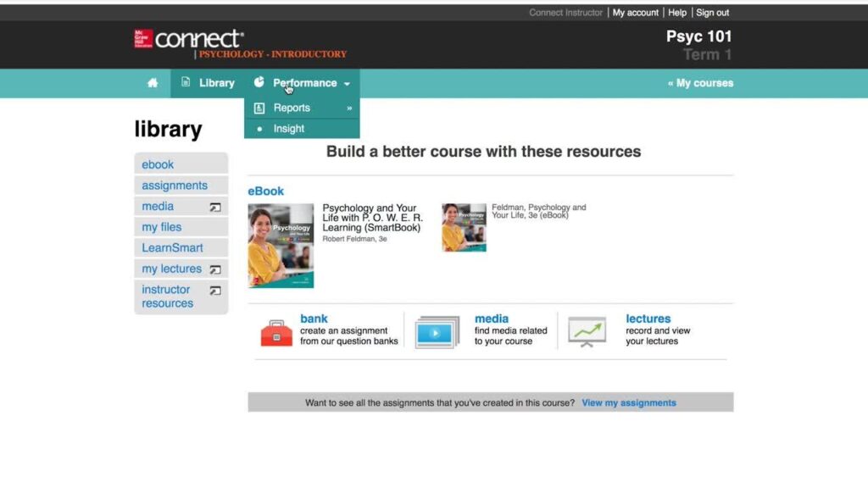Image resolution: width=868 pixels, height=488 pixels.
Task: Click the pop-out icon beside my lectures
Action: pyautogui.click(x=215, y=269)
